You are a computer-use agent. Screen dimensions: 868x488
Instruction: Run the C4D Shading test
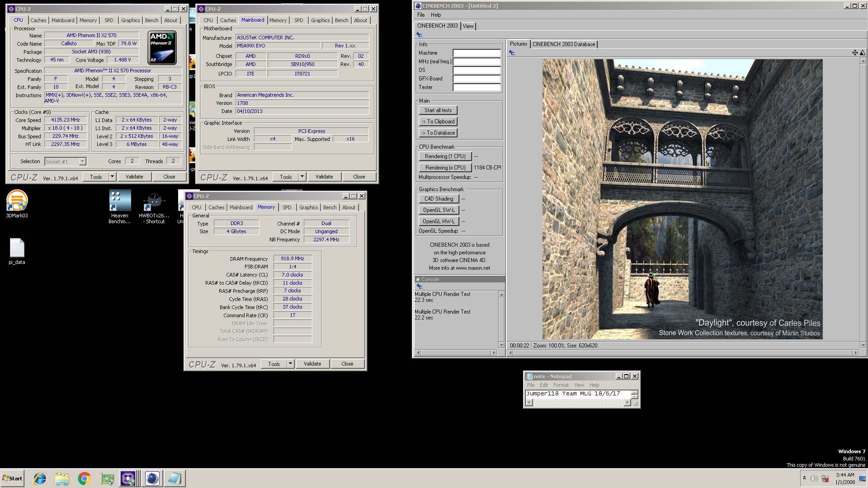439,199
